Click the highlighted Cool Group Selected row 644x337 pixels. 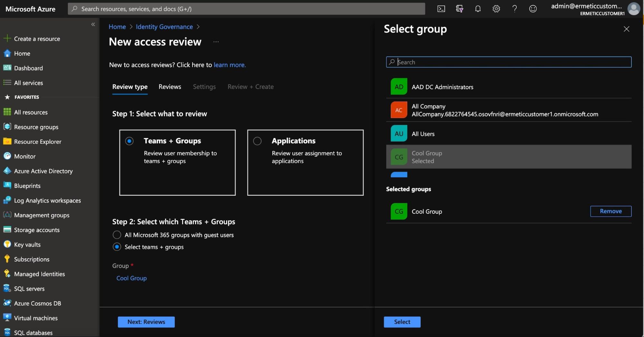point(509,157)
